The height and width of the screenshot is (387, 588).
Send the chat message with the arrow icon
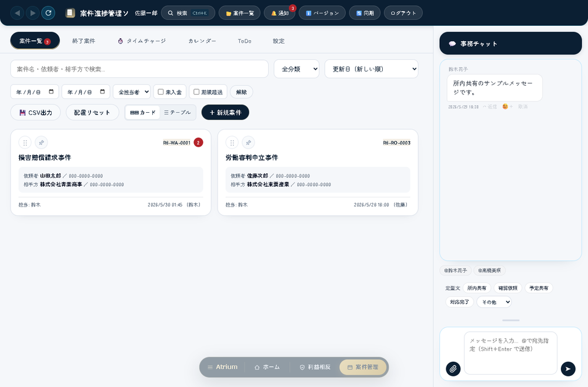point(568,369)
